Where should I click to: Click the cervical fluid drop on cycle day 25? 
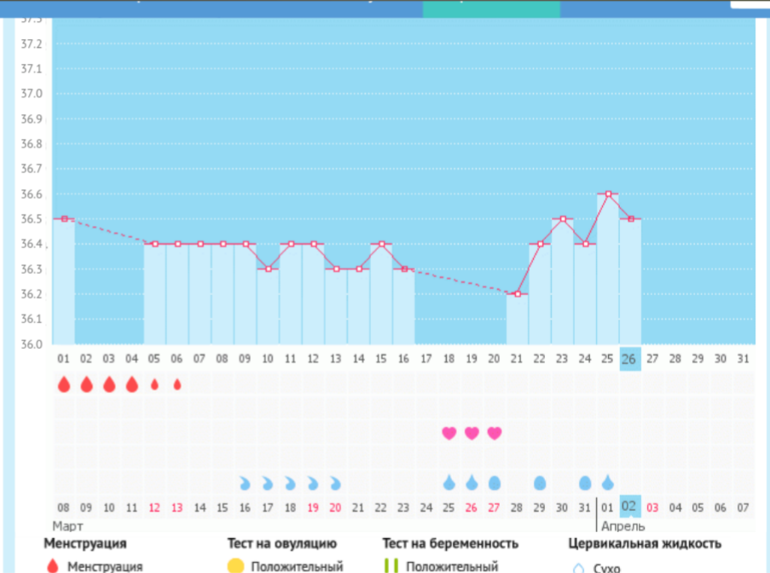(x=607, y=483)
